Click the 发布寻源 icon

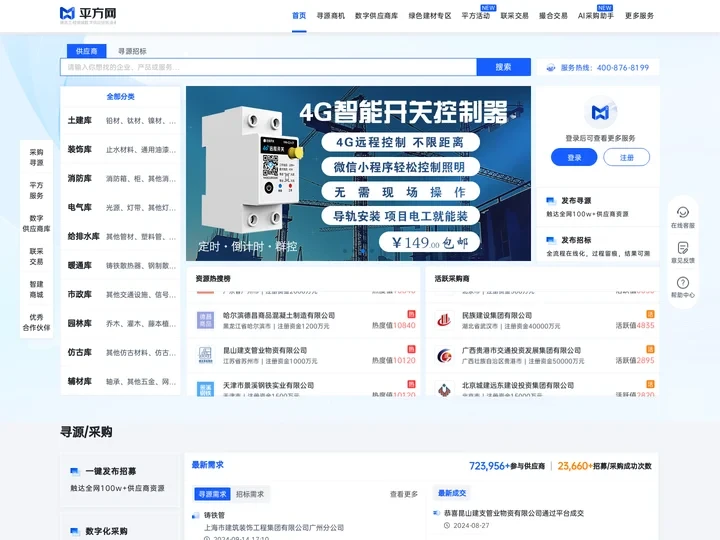[551, 201]
